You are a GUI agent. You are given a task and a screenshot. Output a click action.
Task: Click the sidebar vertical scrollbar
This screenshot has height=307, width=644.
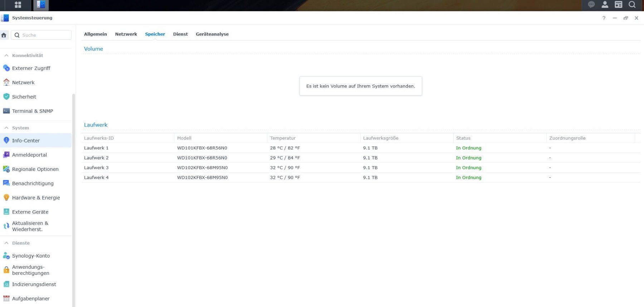click(x=74, y=200)
